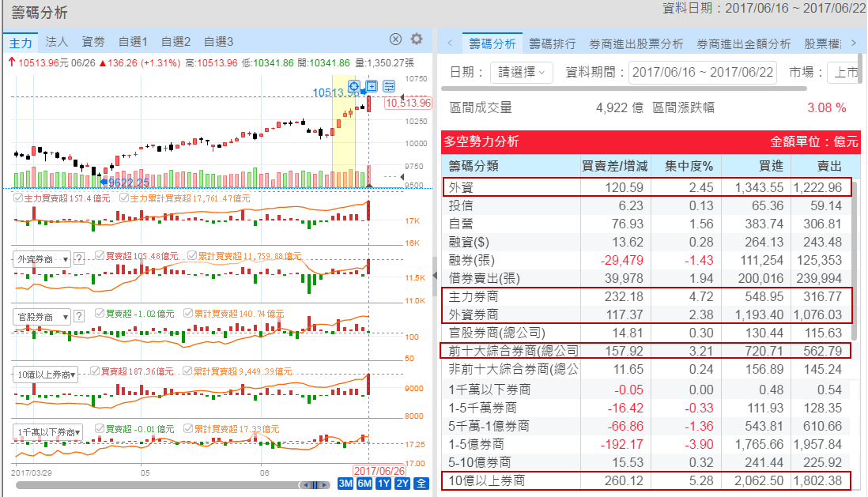Image resolution: width=868 pixels, height=497 pixels.
Task: Open the 10億以上券商 dropdown
Action: click(x=45, y=375)
